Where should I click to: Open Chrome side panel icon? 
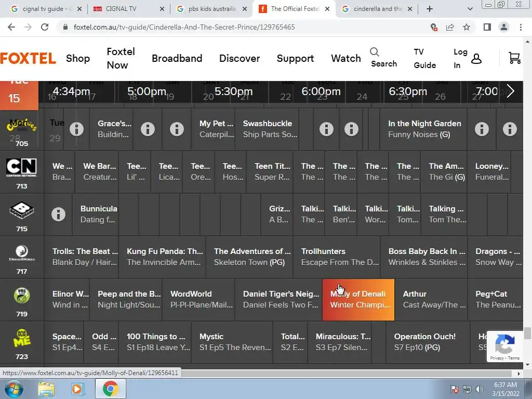click(487, 27)
